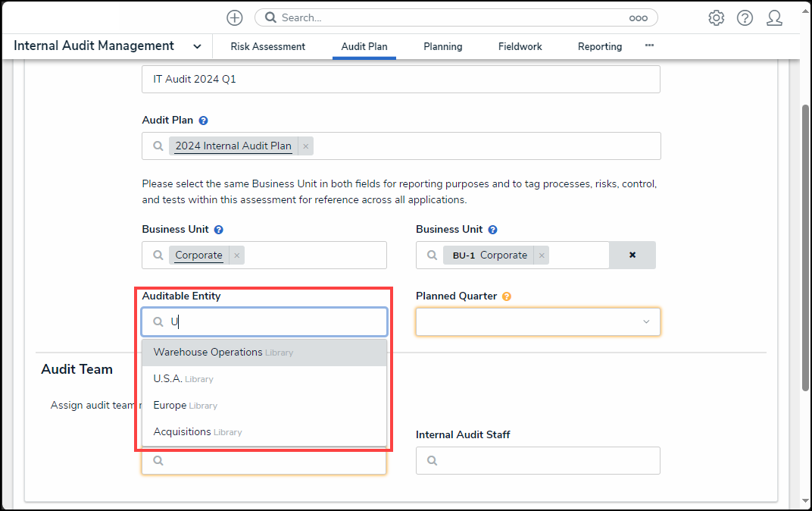The height and width of the screenshot is (511, 812).
Task: Open the settings gear icon
Action: click(716, 17)
